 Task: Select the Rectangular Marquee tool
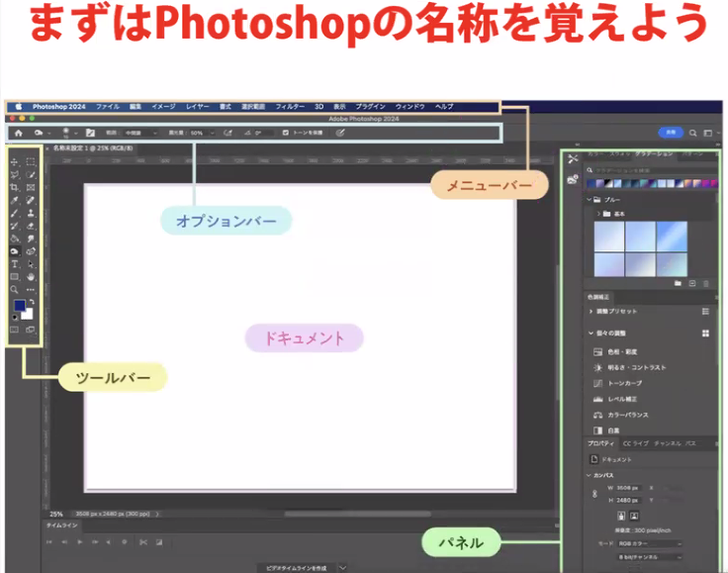point(31,161)
